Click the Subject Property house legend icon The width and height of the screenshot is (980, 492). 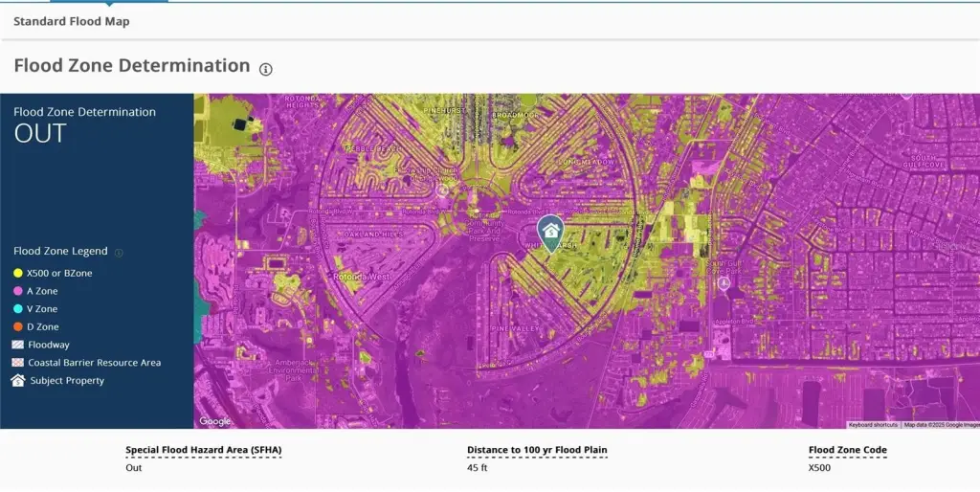pyautogui.click(x=18, y=381)
